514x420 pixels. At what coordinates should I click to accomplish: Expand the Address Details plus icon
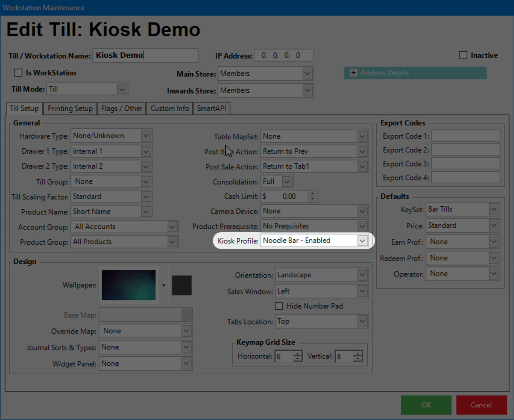pos(353,73)
